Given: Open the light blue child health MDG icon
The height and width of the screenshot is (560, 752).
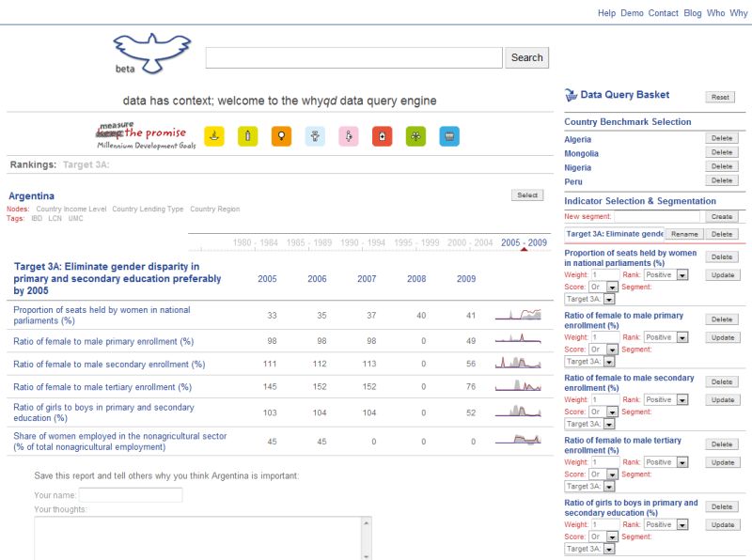Looking at the screenshot, I should (x=315, y=136).
